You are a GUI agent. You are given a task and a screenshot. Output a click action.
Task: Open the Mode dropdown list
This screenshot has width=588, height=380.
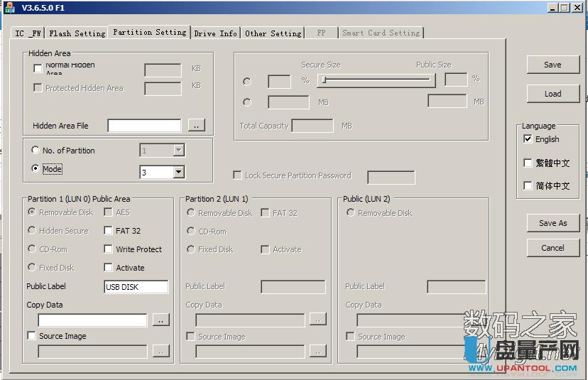click(x=178, y=172)
